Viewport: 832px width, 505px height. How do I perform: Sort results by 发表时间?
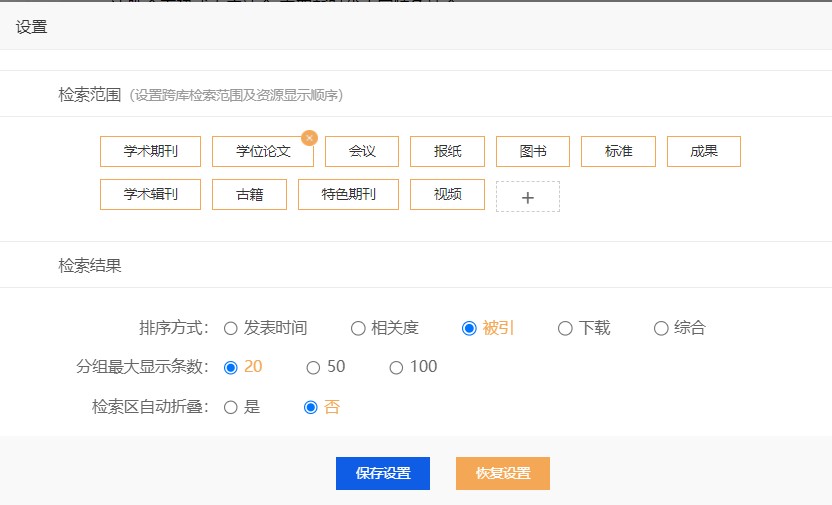[x=231, y=328]
